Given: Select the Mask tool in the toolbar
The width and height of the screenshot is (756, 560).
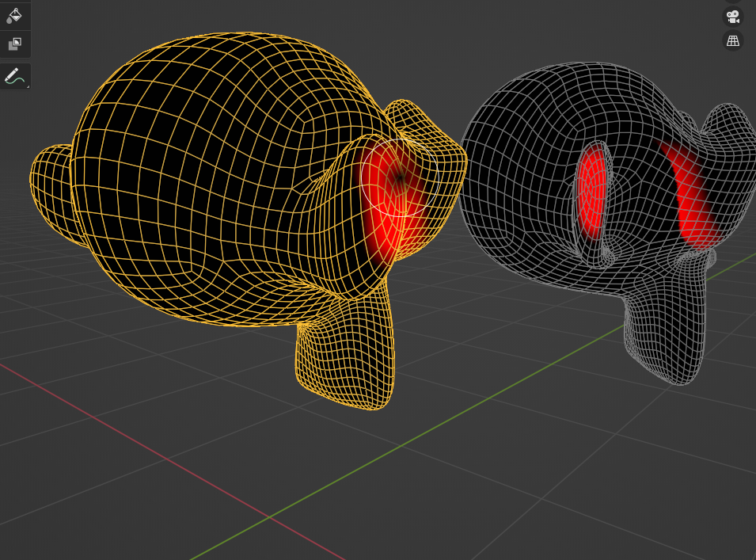Looking at the screenshot, I should pyautogui.click(x=14, y=44).
